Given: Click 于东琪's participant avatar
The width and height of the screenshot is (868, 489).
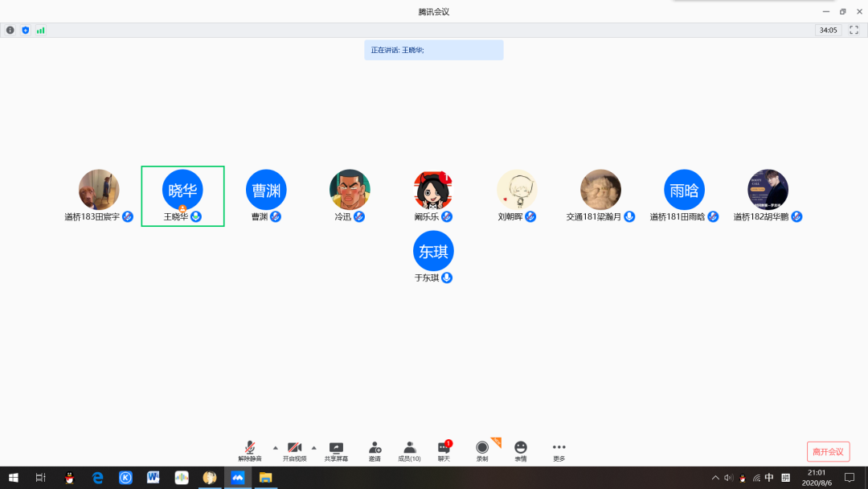Looking at the screenshot, I should pos(433,251).
